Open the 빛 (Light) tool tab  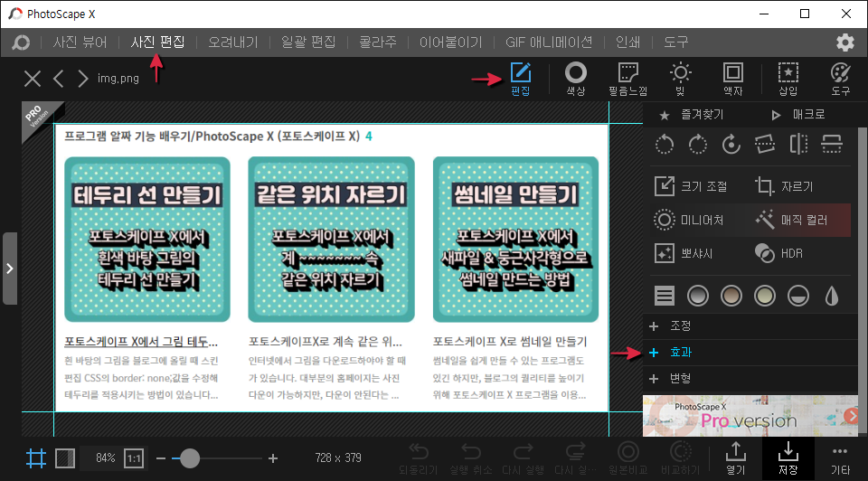[680, 80]
